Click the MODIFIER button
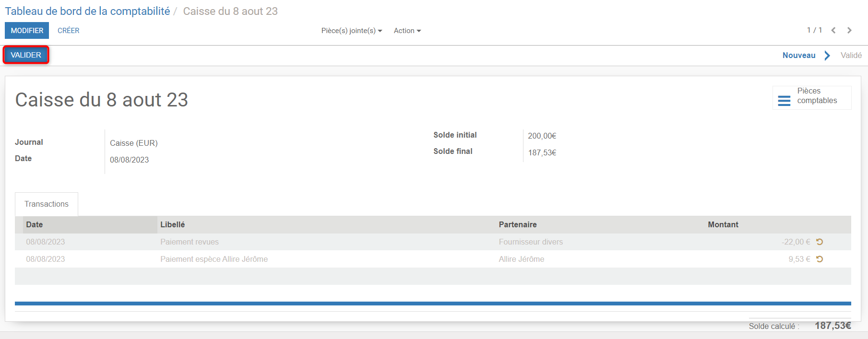 pyautogui.click(x=27, y=31)
